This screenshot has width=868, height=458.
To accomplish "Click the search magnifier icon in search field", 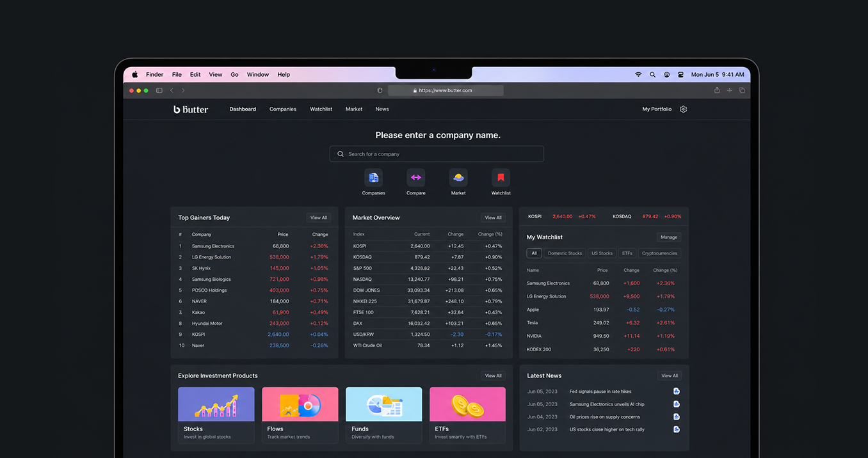I will 341,154.
